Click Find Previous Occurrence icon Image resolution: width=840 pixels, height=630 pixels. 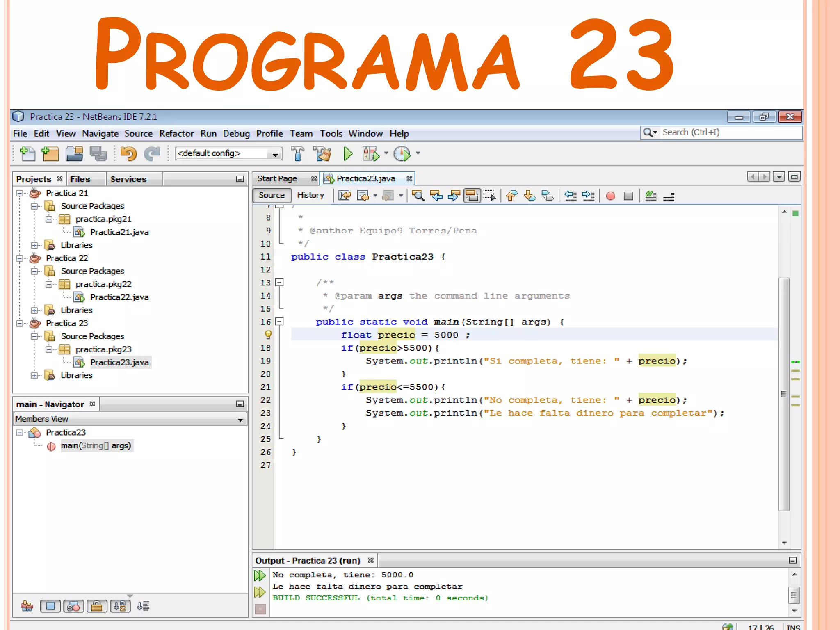pyautogui.click(x=436, y=196)
